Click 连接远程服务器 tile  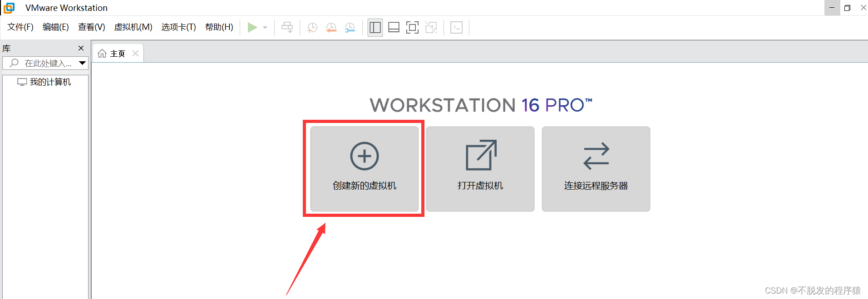coord(596,169)
